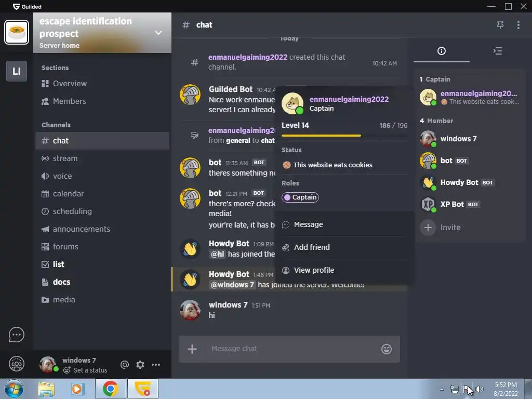Click the @windows 7 mention

pyautogui.click(x=232, y=285)
